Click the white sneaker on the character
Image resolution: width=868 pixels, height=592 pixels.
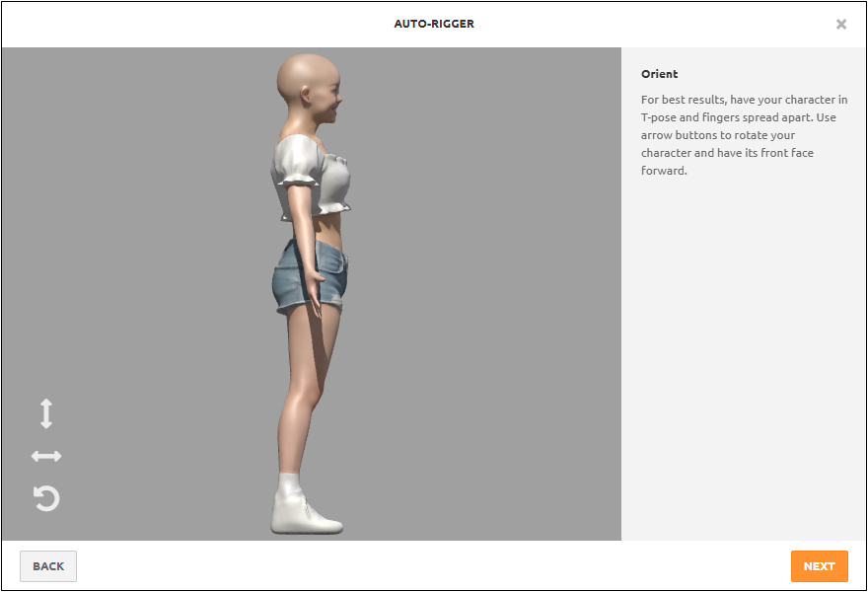tap(308, 516)
